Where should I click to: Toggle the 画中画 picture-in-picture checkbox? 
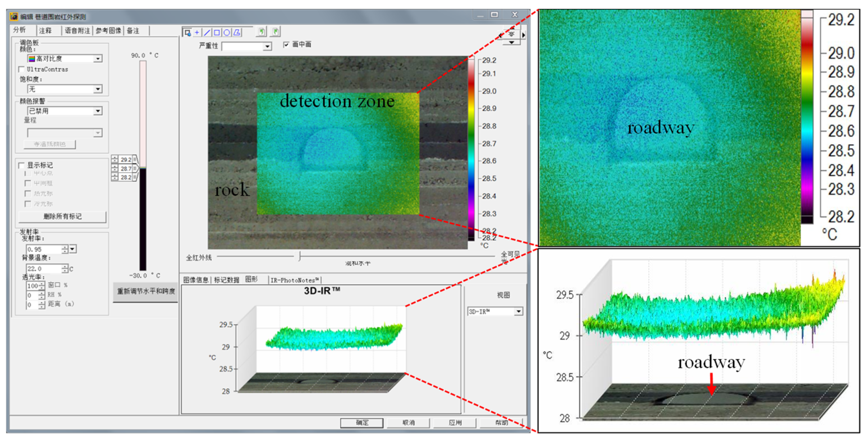click(x=286, y=44)
